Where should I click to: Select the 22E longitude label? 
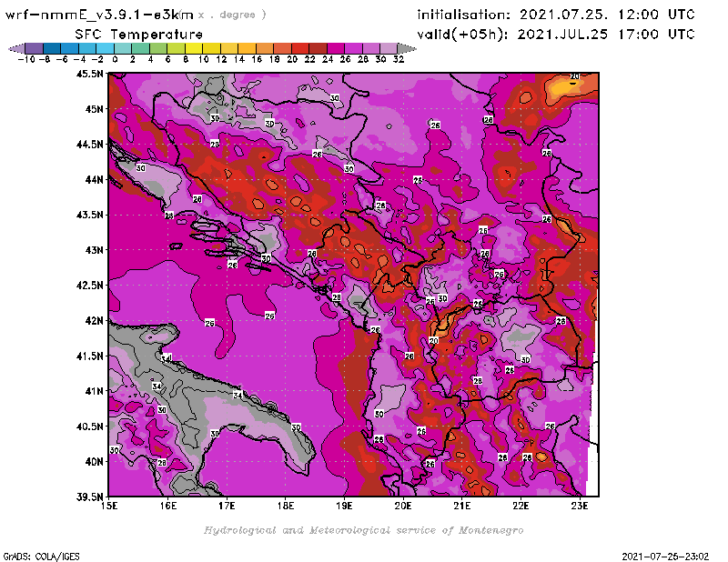pyautogui.click(x=521, y=506)
